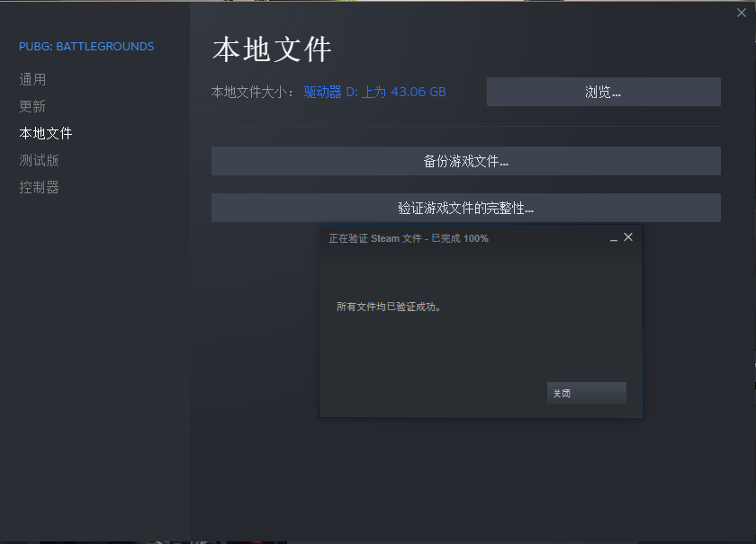Viewport: 756px width, 544px height.
Task: Open the 通用 settings tab
Action: pyautogui.click(x=32, y=79)
